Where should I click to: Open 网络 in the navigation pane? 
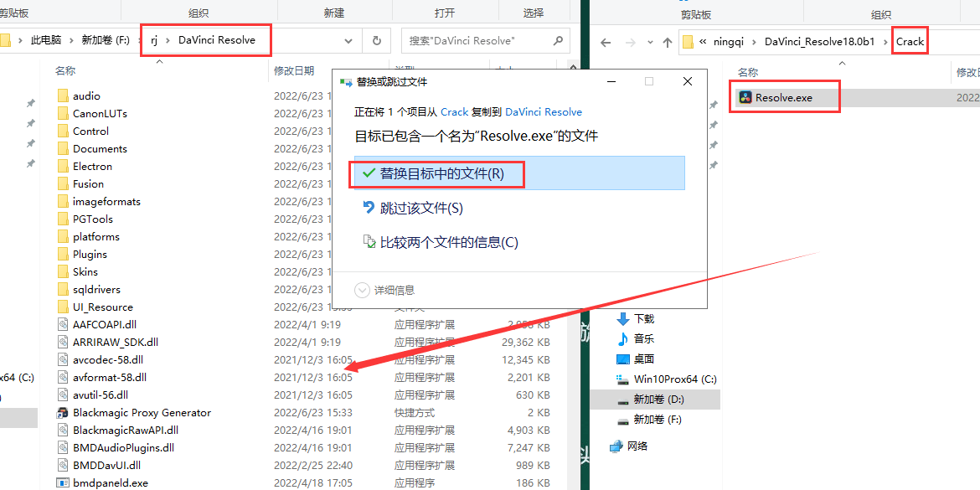pos(637,446)
